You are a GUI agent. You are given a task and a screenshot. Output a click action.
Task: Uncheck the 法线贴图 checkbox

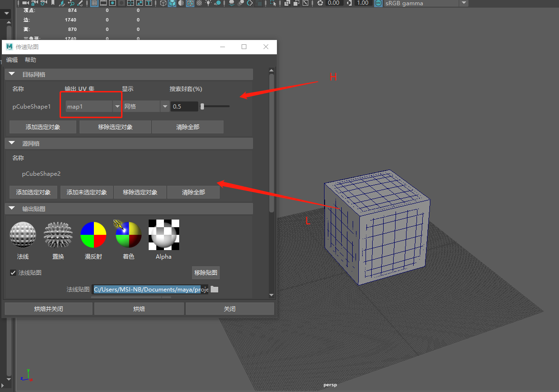click(12, 272)
